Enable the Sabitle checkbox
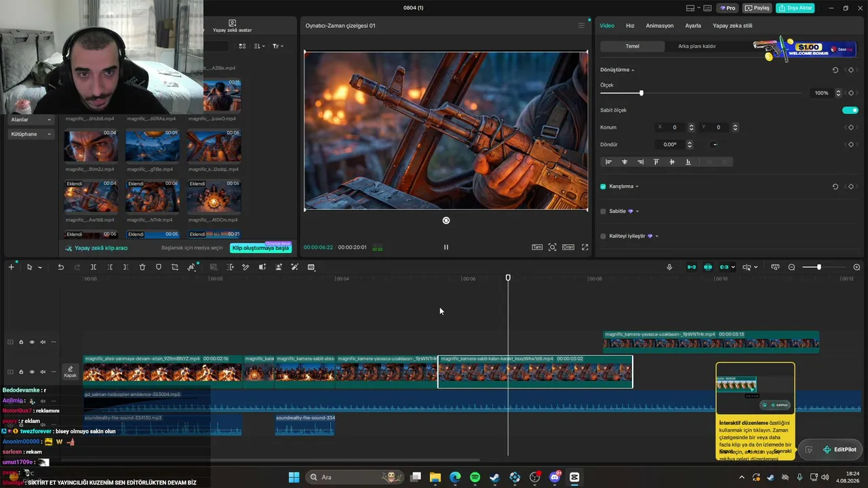The image size is (868, 488). pyautogui.click(x=603, y=211)
